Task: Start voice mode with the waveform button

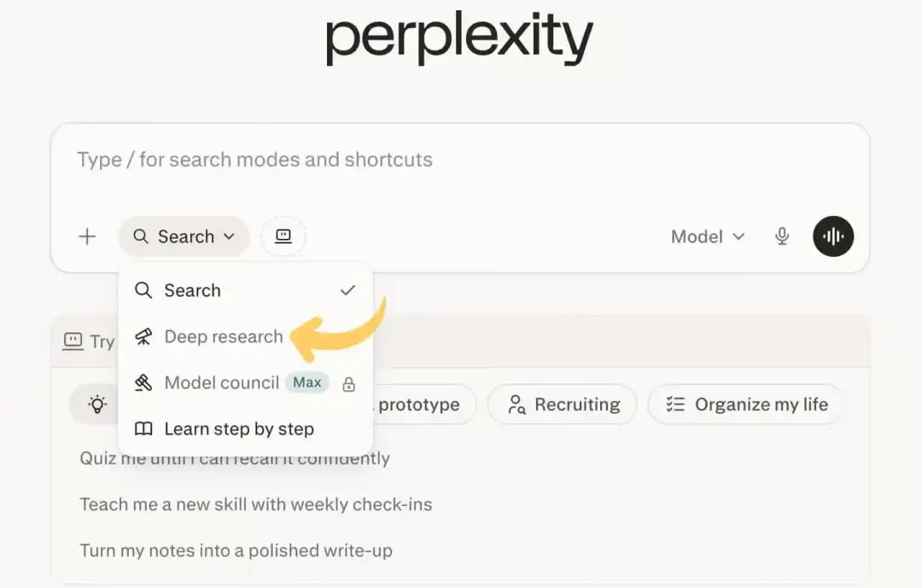Action: [x=833, y=236]
